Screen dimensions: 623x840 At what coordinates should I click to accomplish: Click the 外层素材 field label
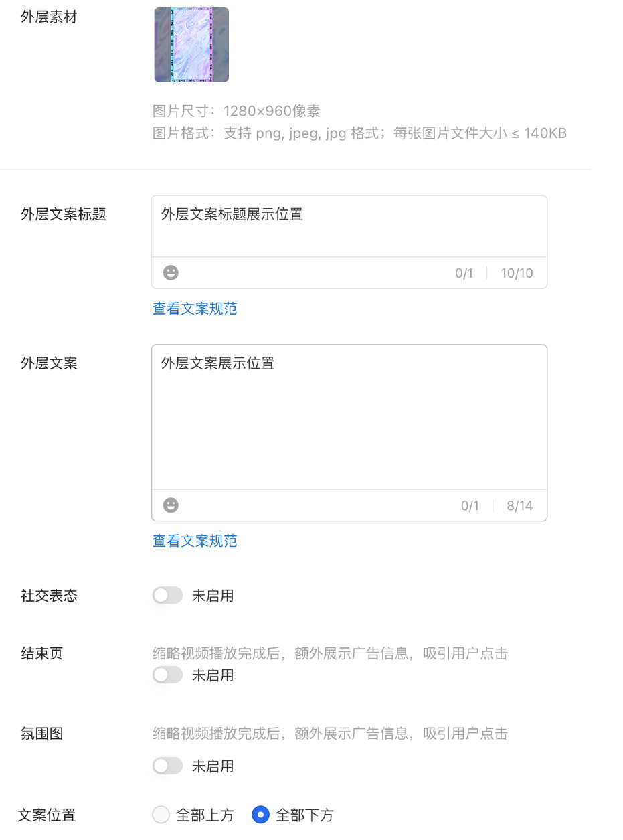coord(49,17)
